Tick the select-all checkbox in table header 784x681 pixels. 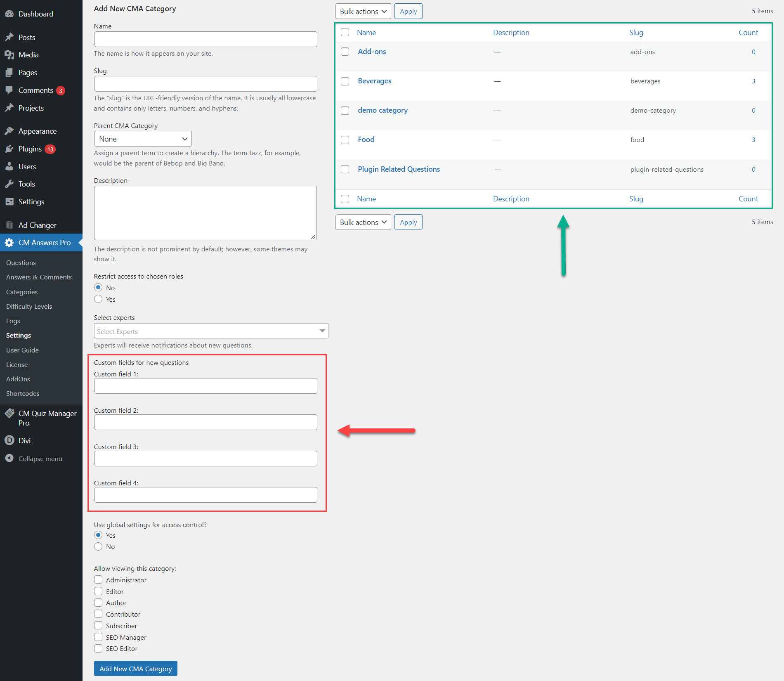(x=345, y=32)
